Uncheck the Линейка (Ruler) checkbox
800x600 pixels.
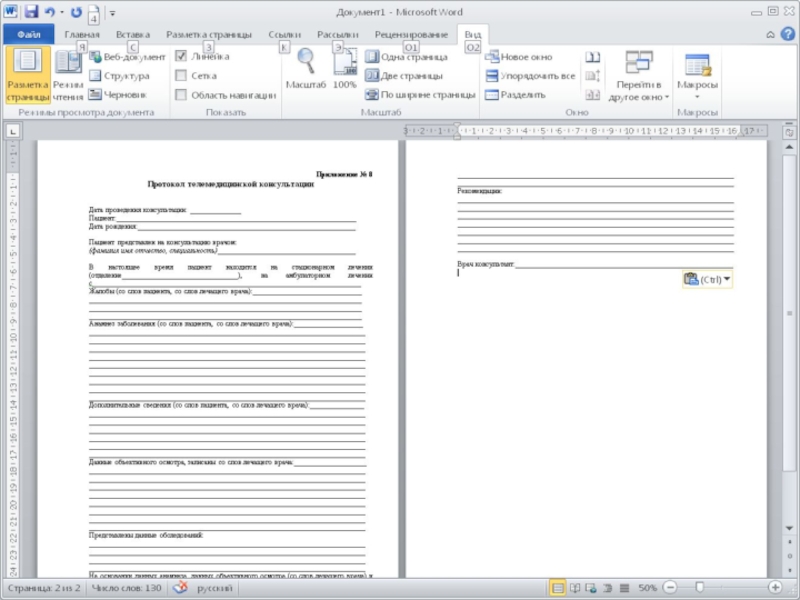[181, 56]
